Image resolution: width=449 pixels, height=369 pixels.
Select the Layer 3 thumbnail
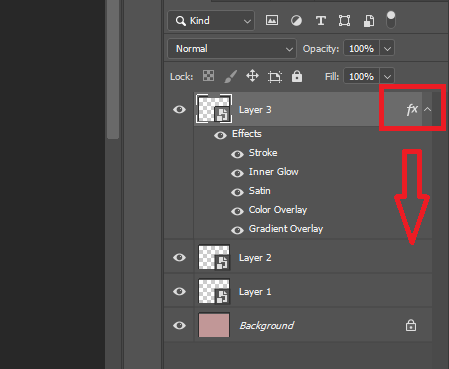click(214, 109)
